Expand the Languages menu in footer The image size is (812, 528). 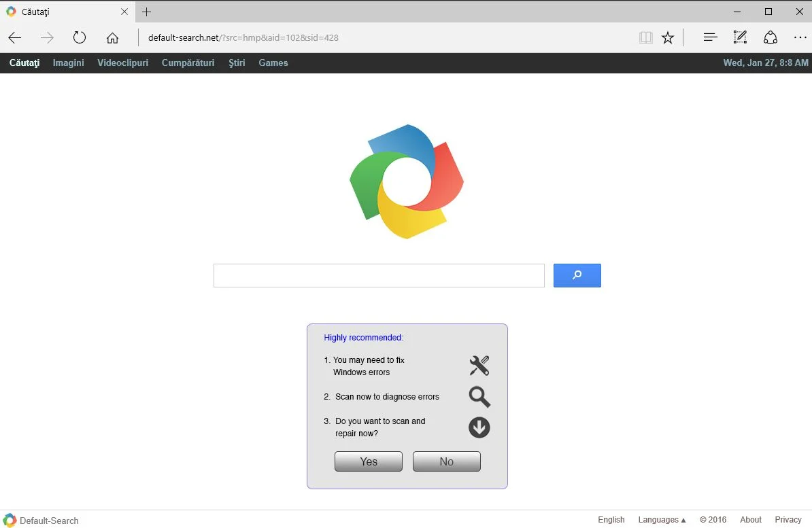click(x=662, y=520)
